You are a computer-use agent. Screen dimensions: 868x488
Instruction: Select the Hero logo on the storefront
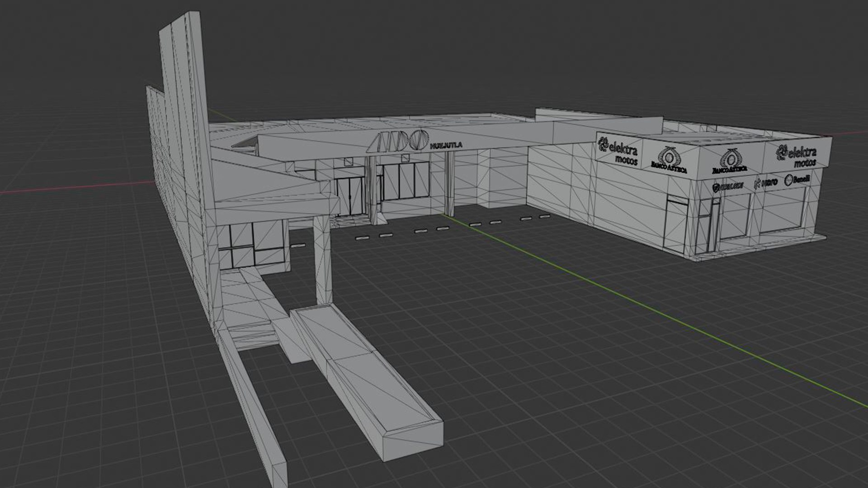coord(766,183)
